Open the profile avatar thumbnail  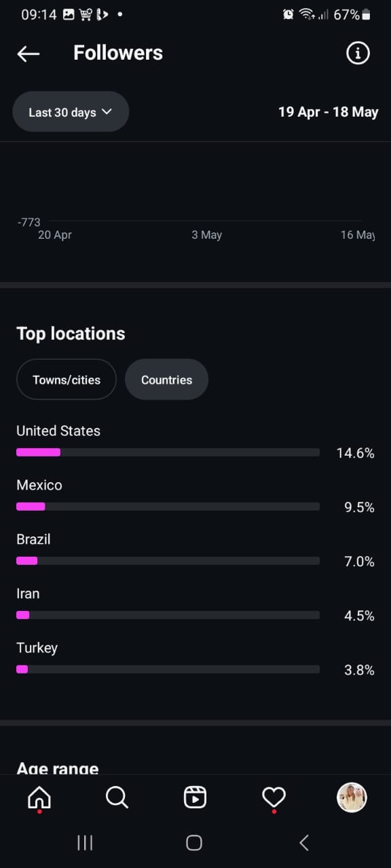click(352, 797)
